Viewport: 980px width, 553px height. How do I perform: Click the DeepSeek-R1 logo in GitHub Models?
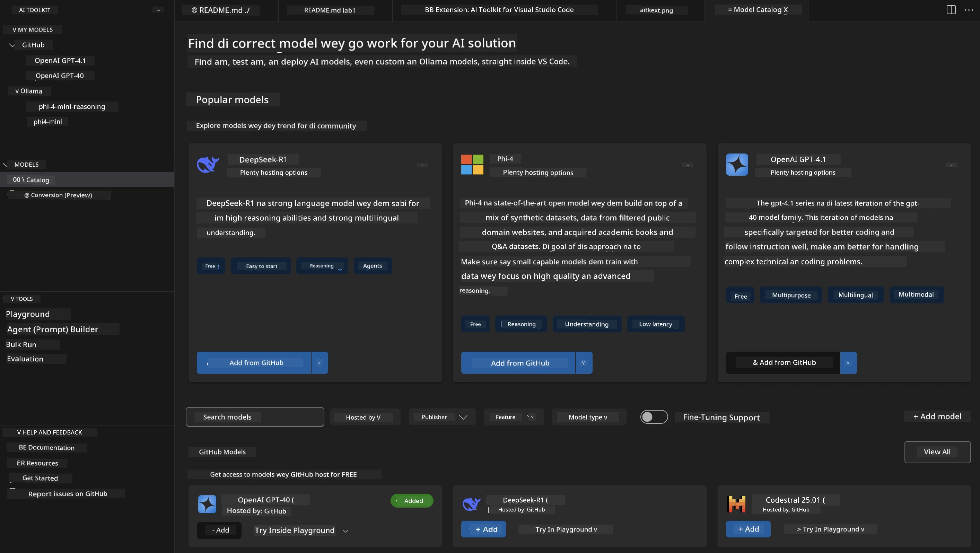pyautogui.click(x=471, y=504)
